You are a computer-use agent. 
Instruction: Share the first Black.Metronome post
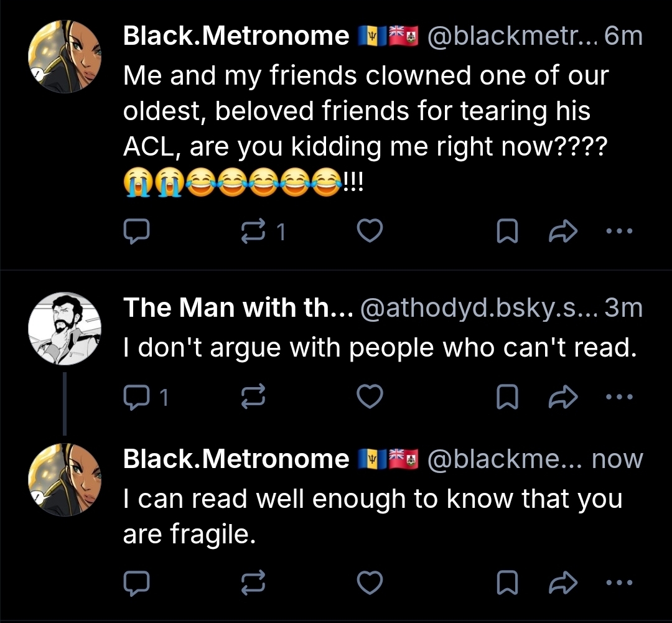click(x=563, y=232)
